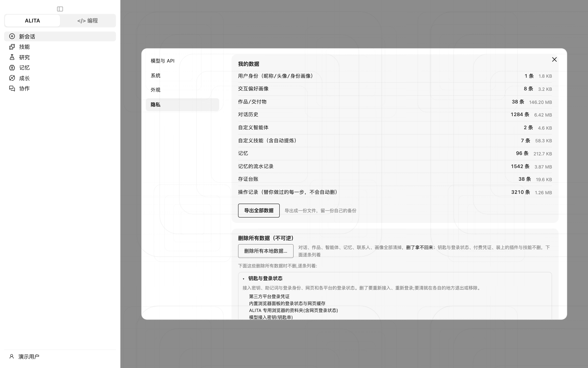Click the 演示用户 profile icon
Image resolution: width=588 pixels, height=368 pixels.
11,356
